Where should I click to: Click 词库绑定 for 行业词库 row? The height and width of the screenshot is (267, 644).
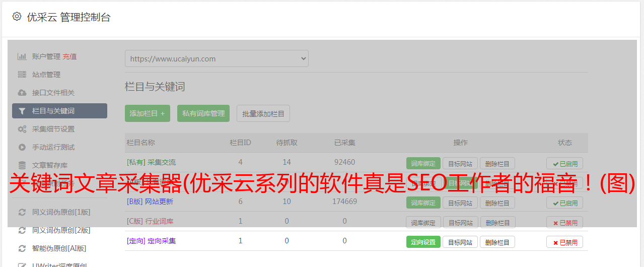423,222
